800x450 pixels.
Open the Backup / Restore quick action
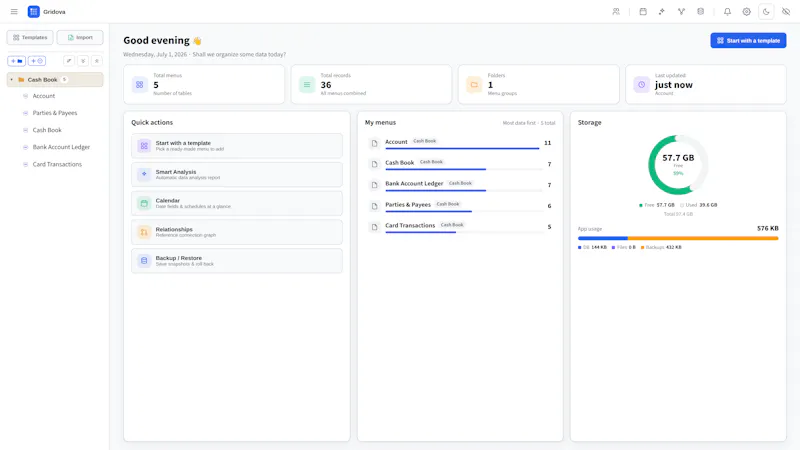(237, 261)
